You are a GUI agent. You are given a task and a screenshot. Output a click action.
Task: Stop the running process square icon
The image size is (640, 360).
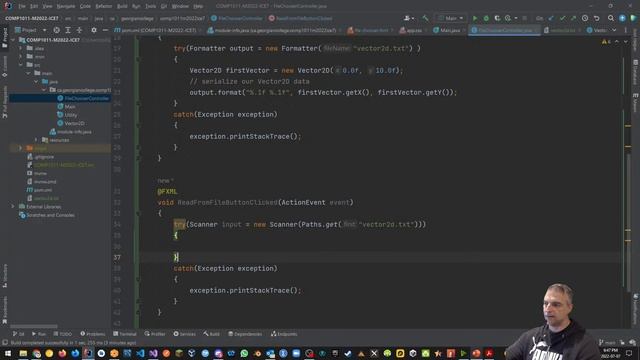pos(524,18)
